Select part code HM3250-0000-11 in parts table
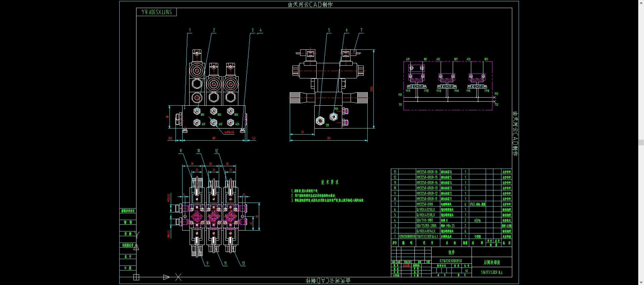 [427, 199]
